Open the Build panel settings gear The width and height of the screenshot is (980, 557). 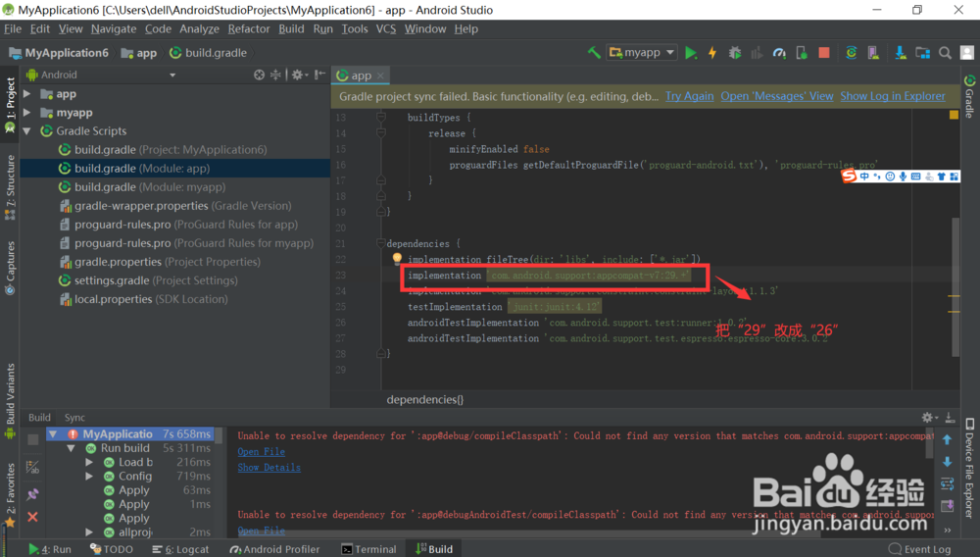click(929, 418)
